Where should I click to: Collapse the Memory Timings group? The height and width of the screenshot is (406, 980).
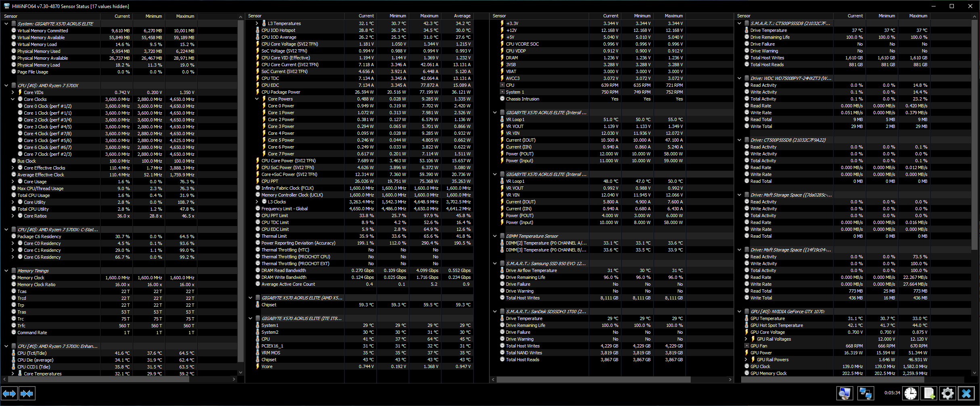coord(6,271)
